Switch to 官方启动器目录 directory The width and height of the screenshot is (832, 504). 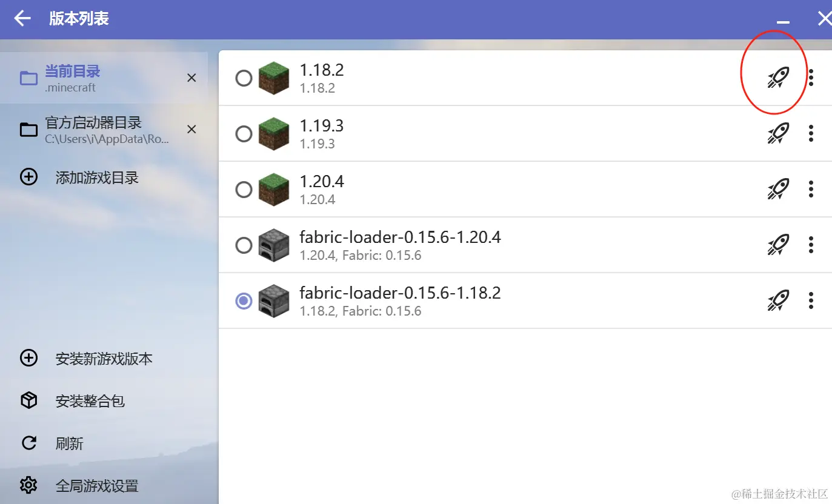(104, 129)
